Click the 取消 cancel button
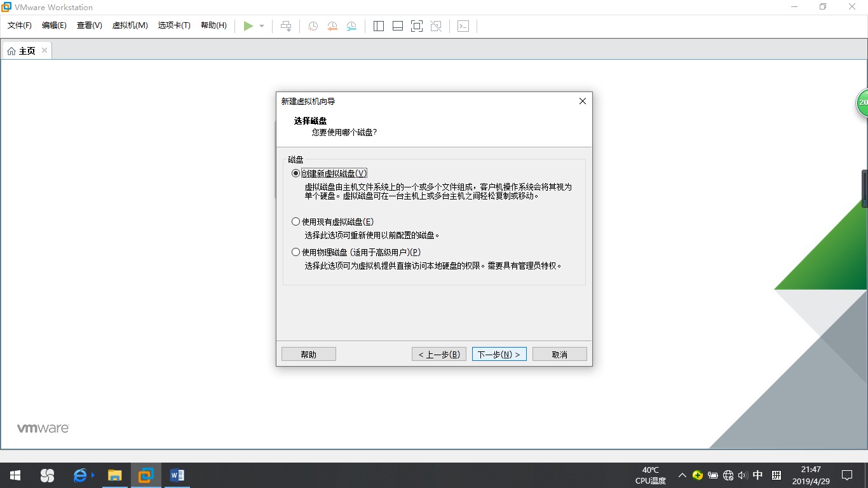Image resolution: width=868 pixels, height=488 pixels. (x=560, y=355)
